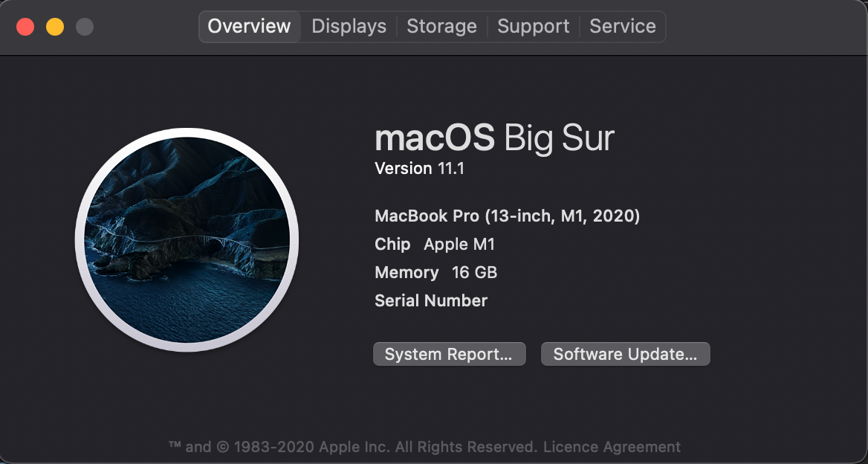This screenshot has width=868, height=464.
Task: Select the Support tab
Action: (x=533, y=26)
